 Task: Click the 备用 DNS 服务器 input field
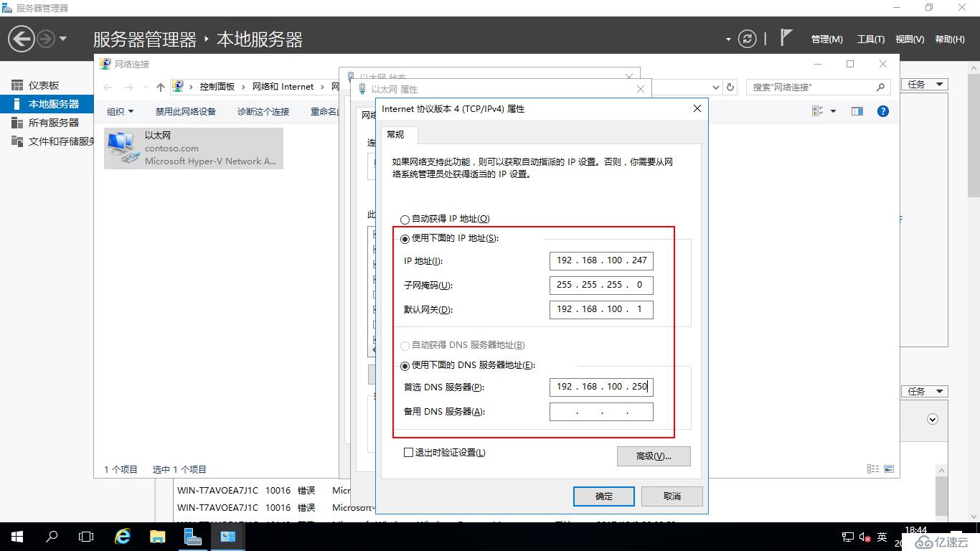[601, 412]
